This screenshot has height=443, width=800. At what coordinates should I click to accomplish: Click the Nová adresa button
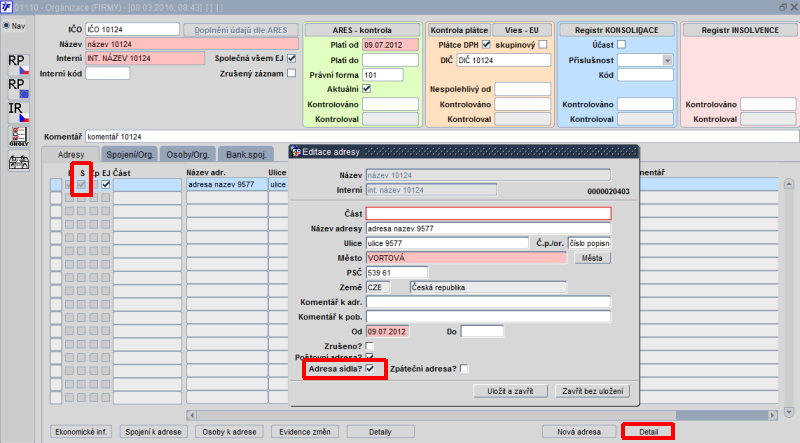(x=579, y=432)
